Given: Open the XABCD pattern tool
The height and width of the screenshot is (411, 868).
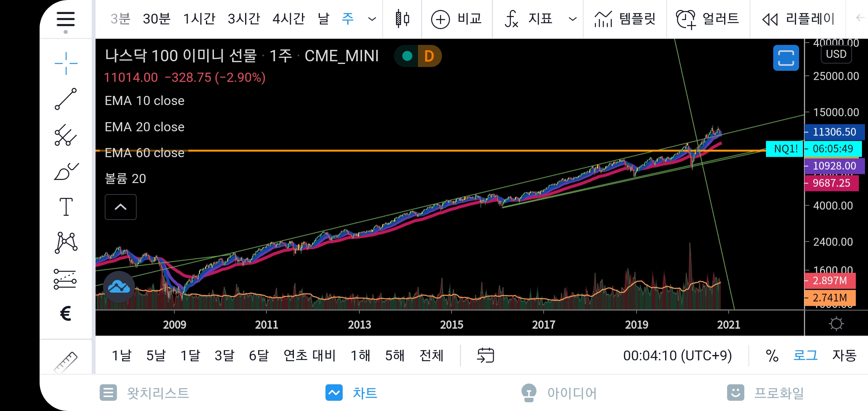Looking at the screenshot, I should (x=66, y=243).
